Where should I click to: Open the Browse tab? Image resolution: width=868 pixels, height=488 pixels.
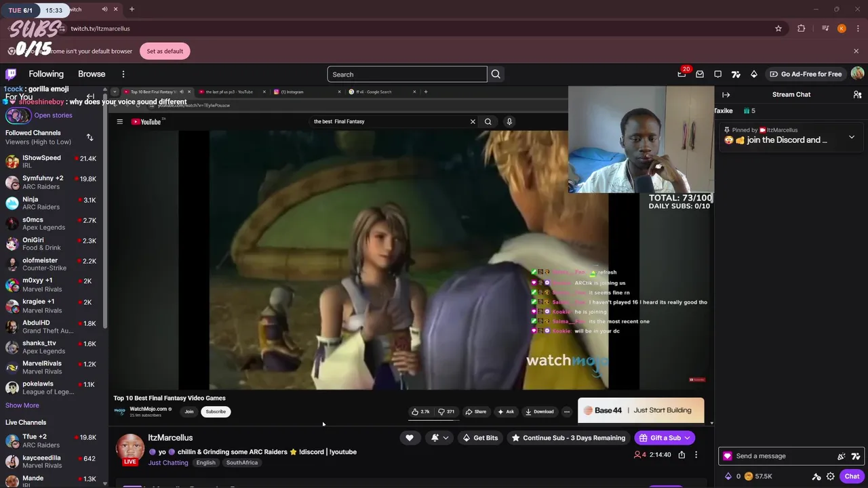(x=92, y=74)
